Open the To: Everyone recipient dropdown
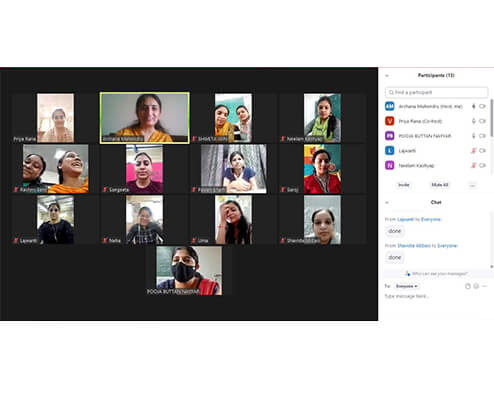 (406, 286)
